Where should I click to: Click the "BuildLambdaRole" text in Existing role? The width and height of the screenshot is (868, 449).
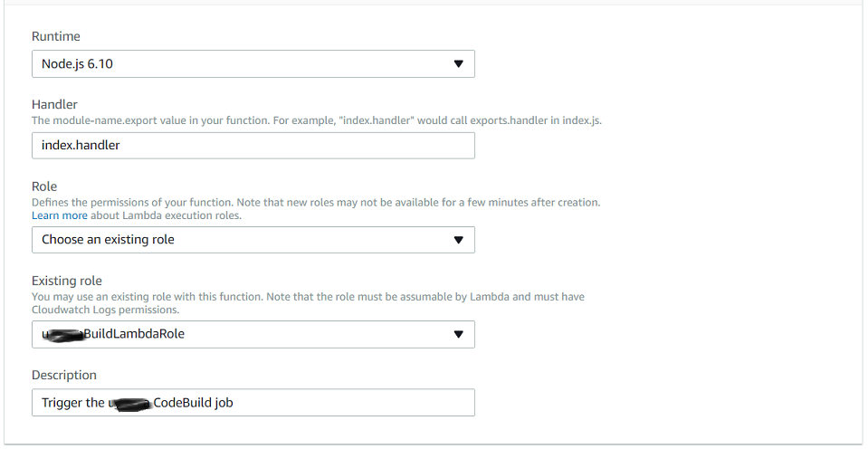[x=134, y=334]
